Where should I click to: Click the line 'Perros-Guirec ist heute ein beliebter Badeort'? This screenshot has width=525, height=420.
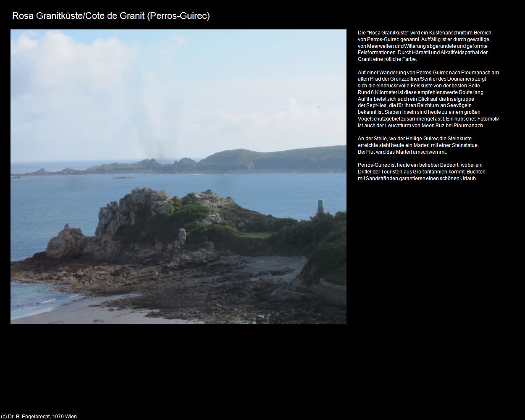point(420,165)
